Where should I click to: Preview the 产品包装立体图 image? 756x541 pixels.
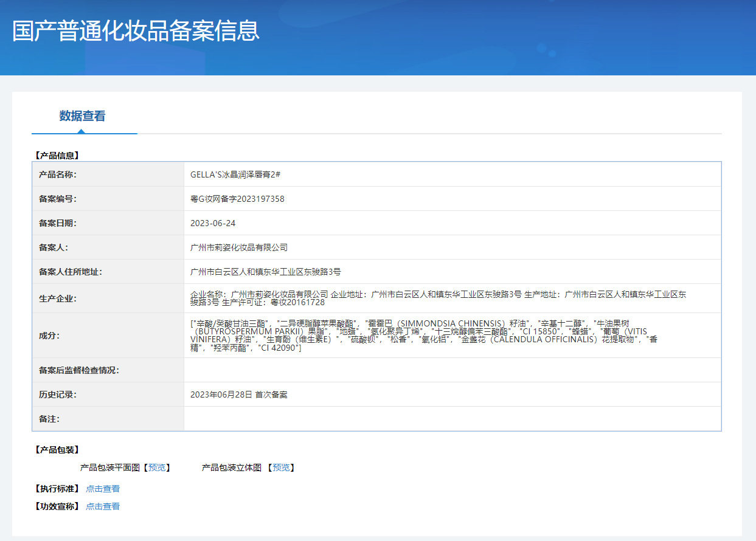pyautogui.click(x=281, y=467)
